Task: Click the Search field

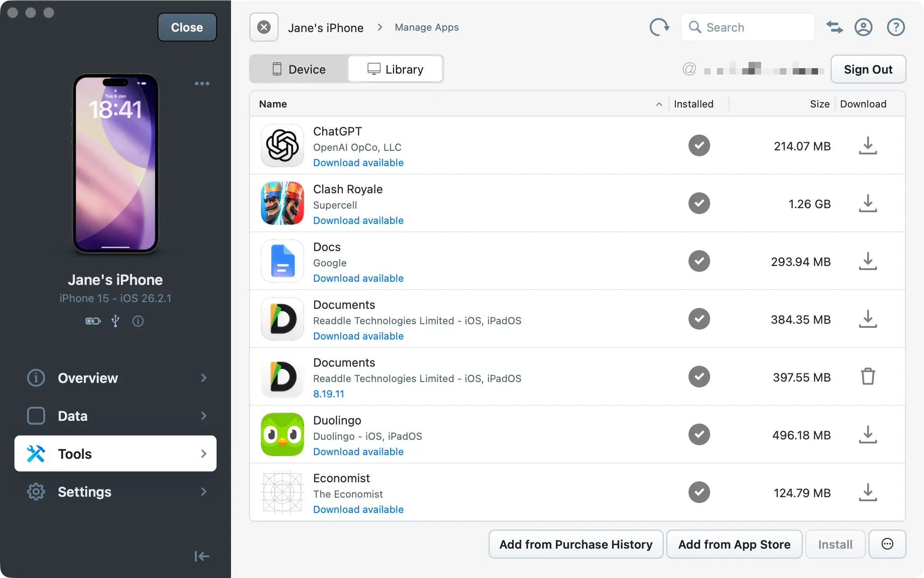Action: 748,27
